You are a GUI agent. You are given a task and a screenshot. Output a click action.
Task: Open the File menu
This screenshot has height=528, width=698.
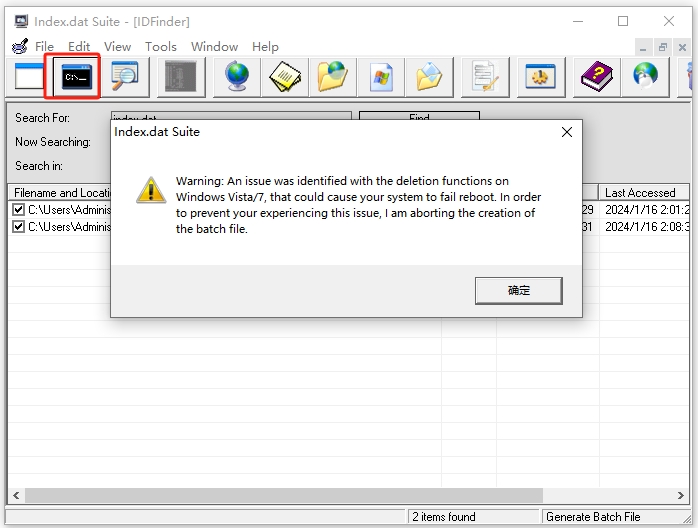point(44,46)
